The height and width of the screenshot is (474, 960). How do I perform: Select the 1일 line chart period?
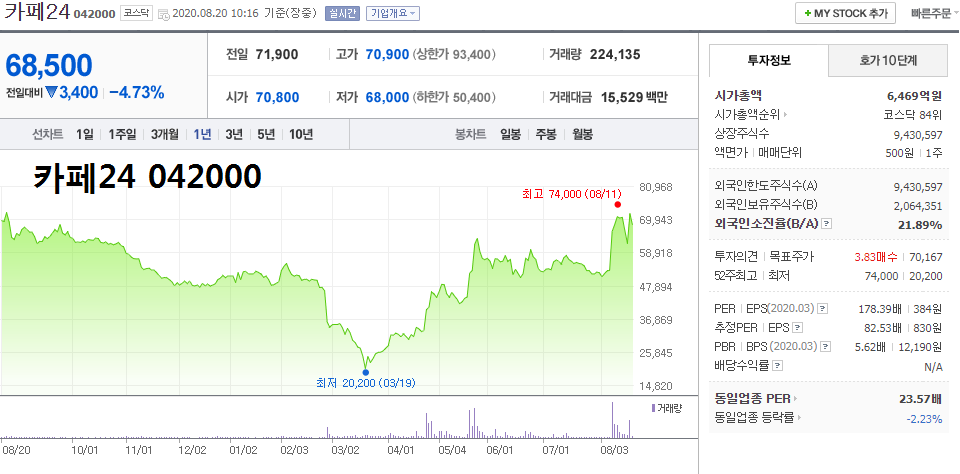coord(85,134)
